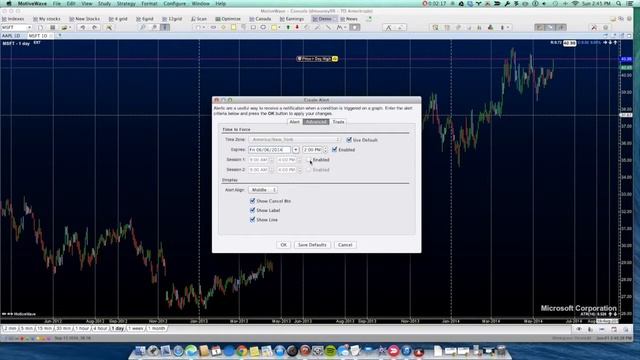Switch to the News page tab

349,19
